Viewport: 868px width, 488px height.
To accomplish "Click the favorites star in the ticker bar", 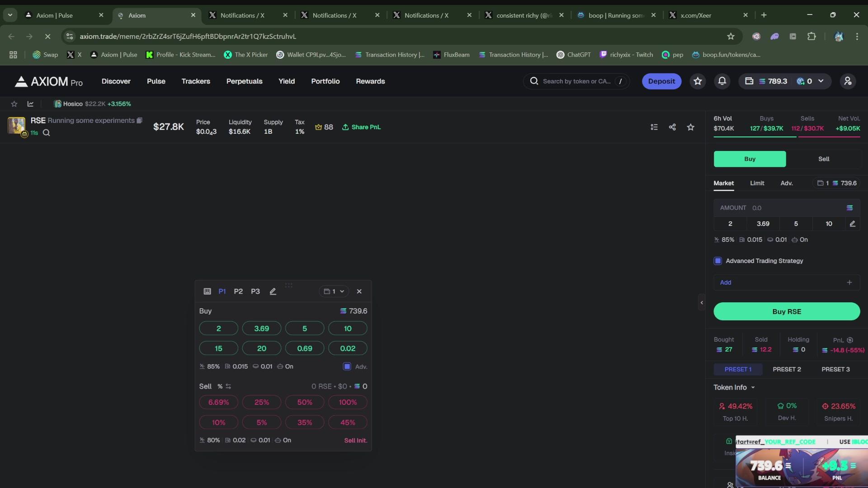I will click(14, 104).
